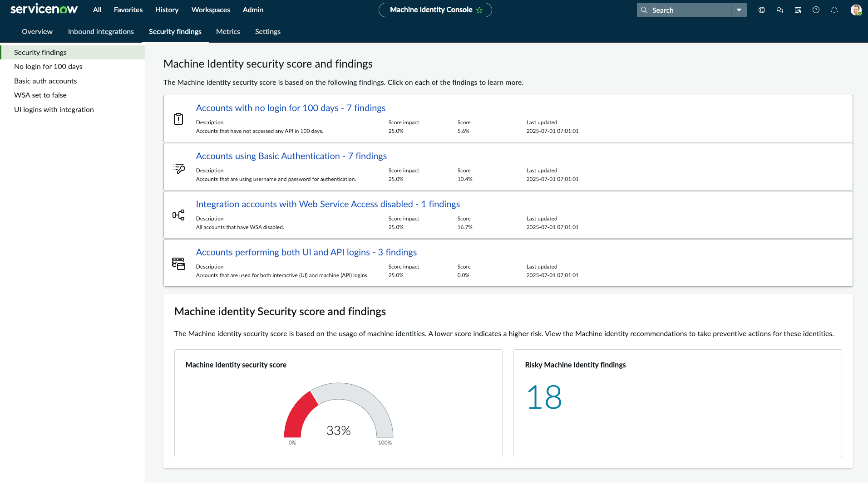Click the 33% gauge value

339,430
